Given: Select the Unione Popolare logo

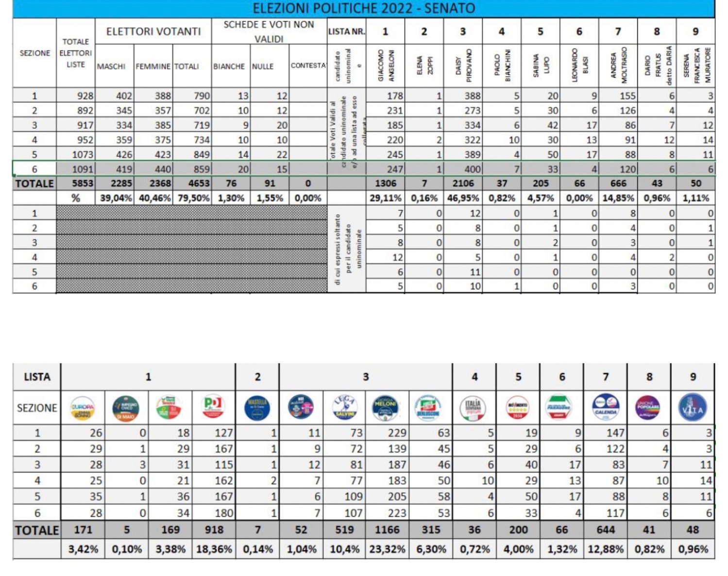Looking at the screenshot, I should pos(649,408).
